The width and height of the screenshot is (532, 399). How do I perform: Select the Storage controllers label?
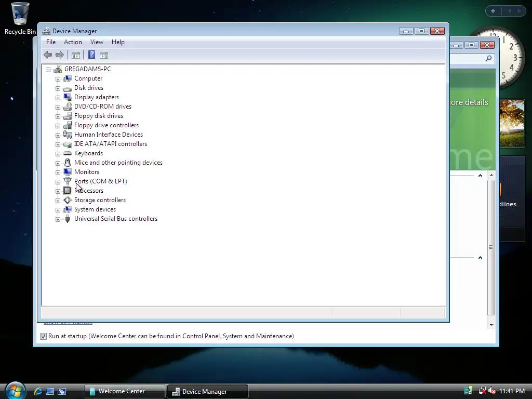point(100,200)
